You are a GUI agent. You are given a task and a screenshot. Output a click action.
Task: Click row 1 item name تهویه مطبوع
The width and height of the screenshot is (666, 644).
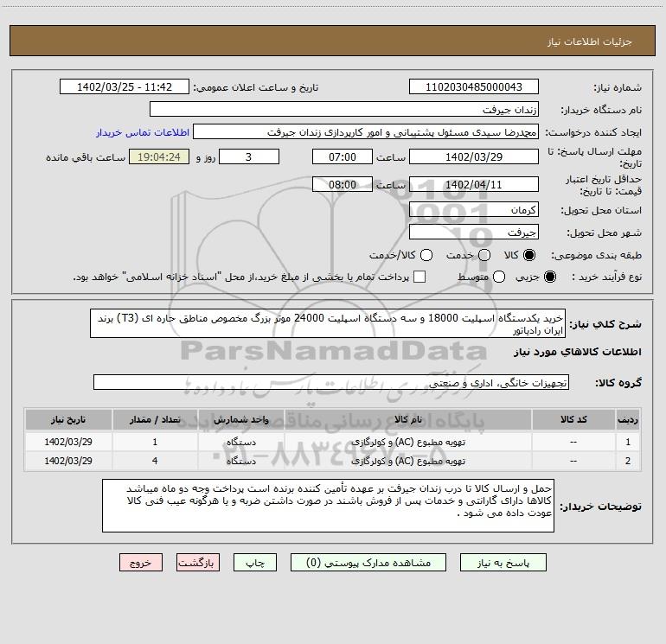(407, 442)
